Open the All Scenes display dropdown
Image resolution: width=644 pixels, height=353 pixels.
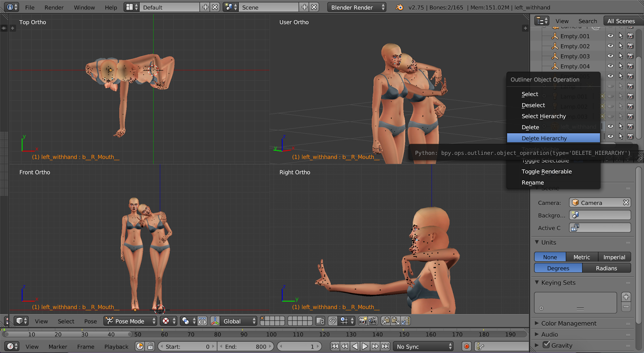[623, 21]
